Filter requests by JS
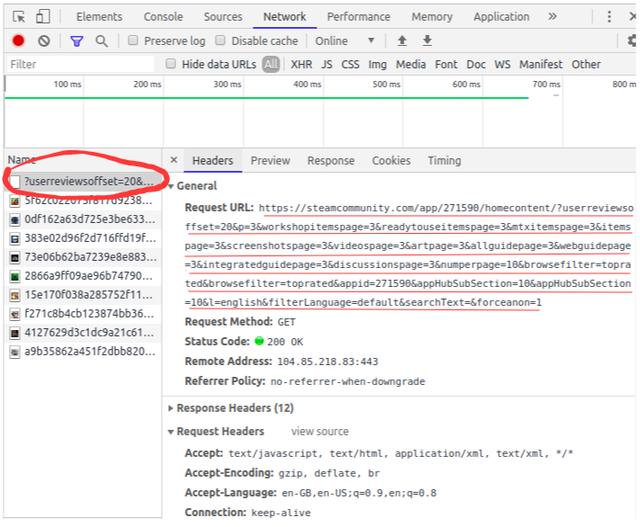The width and height of the screenshot is (640, 527). pyautogui.click(x=327, y=64)
